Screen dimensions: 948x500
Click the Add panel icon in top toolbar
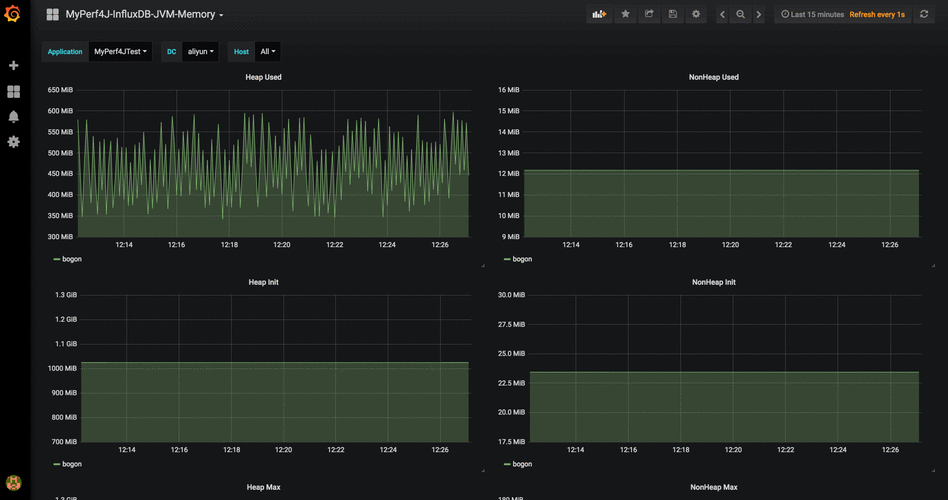pyautogui.click(x=599, y=15)
